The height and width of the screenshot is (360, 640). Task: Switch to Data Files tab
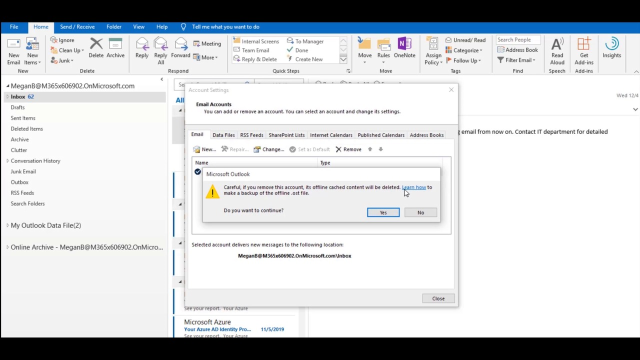[x=224, y=135]
